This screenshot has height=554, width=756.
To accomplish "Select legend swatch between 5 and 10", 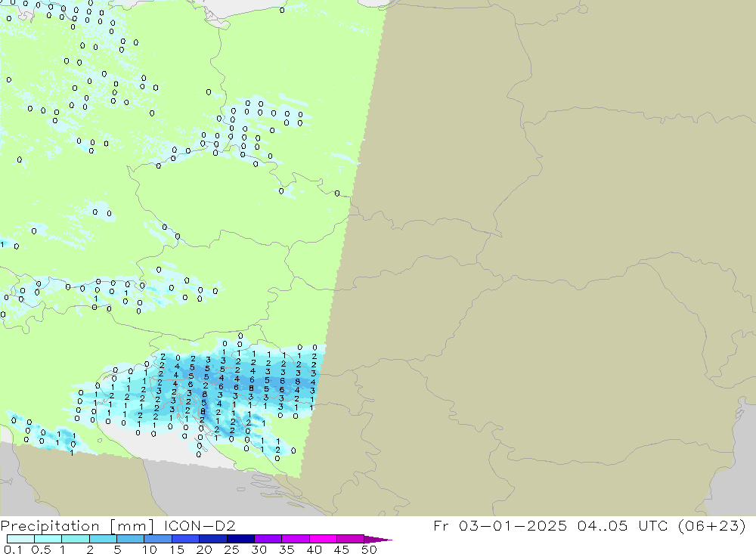I will tap(131, 539).
